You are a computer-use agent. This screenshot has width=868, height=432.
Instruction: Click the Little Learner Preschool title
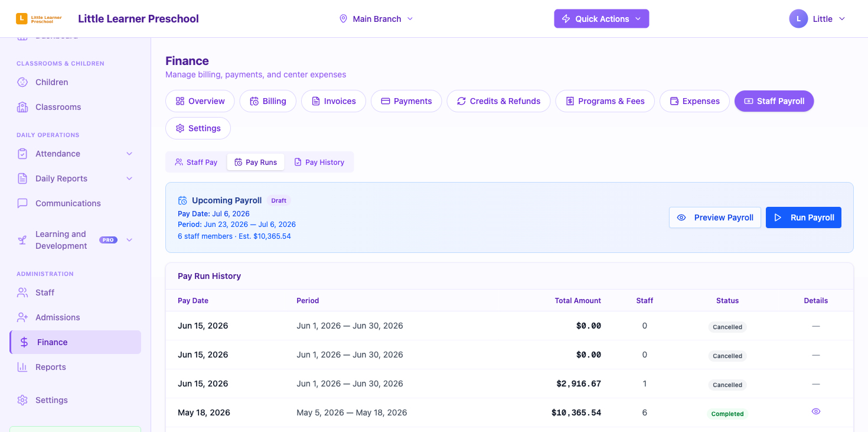[138, 19]
